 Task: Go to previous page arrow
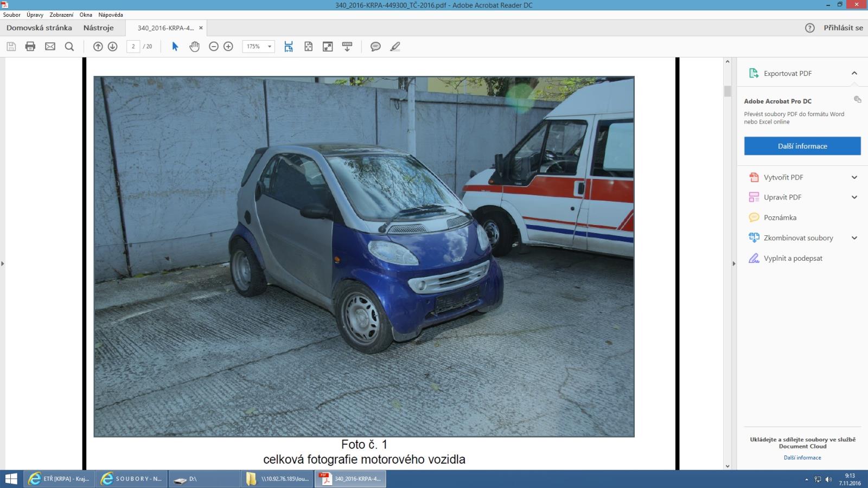pos(98,47)
